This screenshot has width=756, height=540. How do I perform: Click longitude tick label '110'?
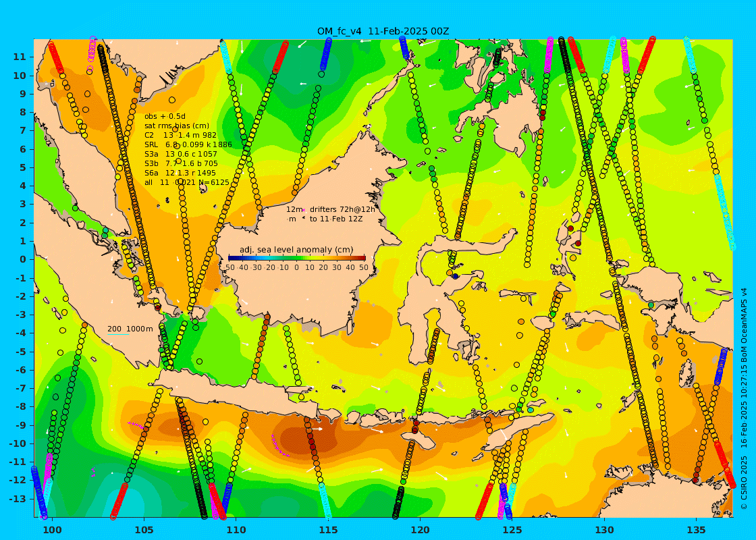point(236,530)
